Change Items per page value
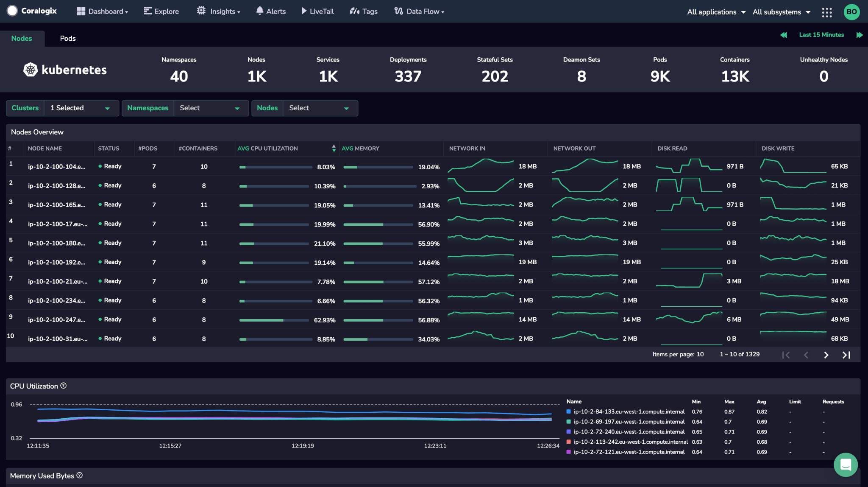868x487 pixels. [x=700, y=354]
